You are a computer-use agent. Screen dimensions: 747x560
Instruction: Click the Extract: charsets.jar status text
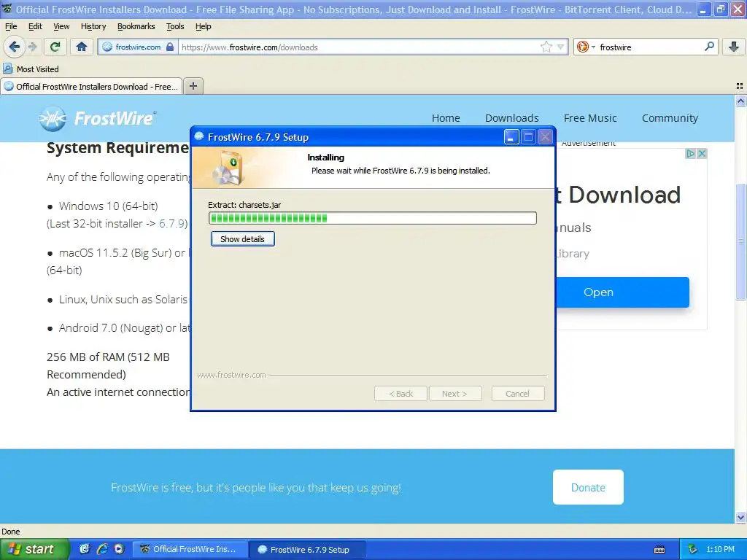coord(244,205)
